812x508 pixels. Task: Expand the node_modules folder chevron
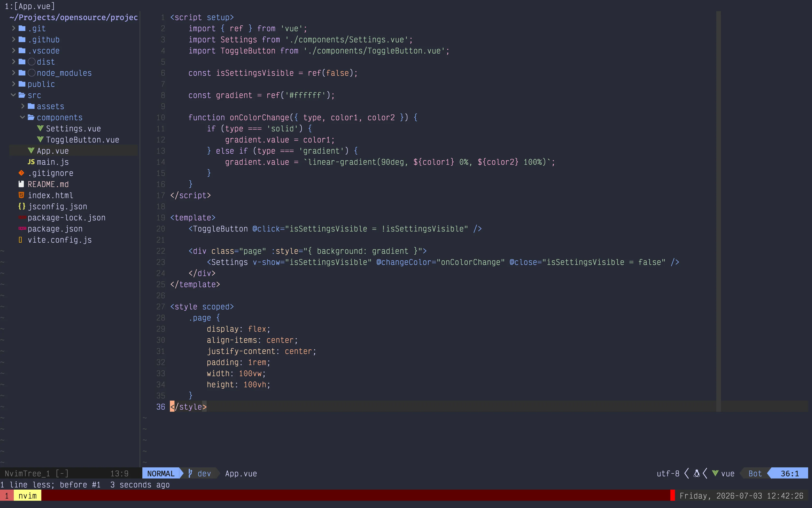14,73
